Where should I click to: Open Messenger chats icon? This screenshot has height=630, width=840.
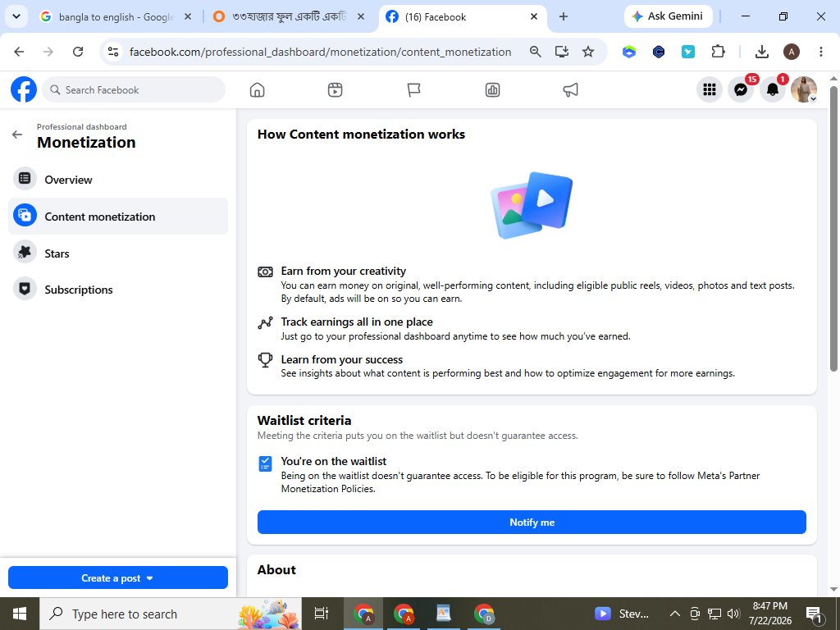click(741, 89)
